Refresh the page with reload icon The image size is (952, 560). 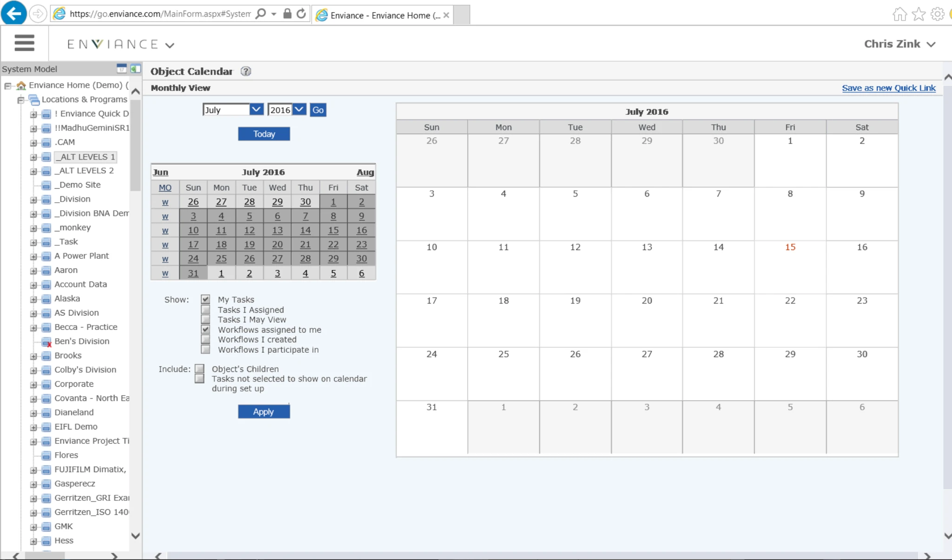(x=301, y=13)
